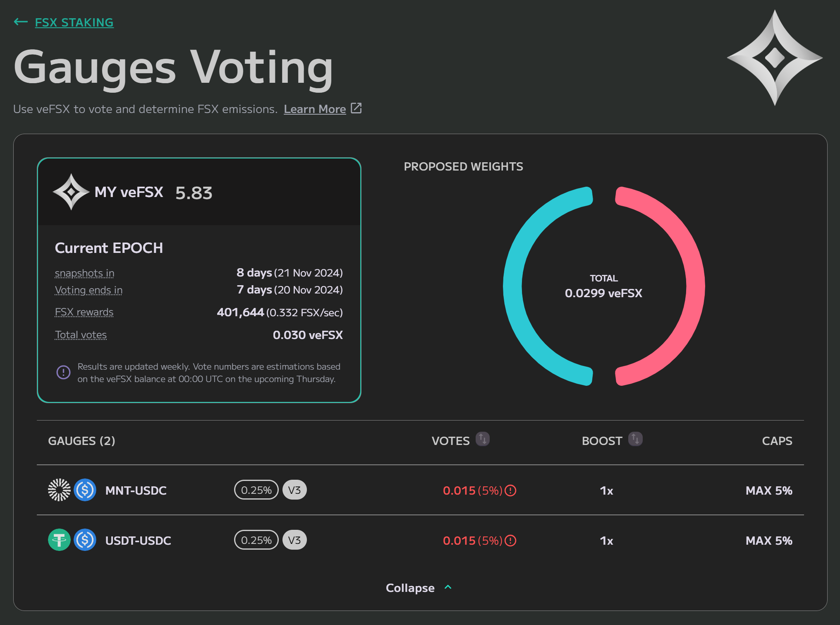Open the FSX STAKING link
The image size is (840, 625).
tap(74, 22)
